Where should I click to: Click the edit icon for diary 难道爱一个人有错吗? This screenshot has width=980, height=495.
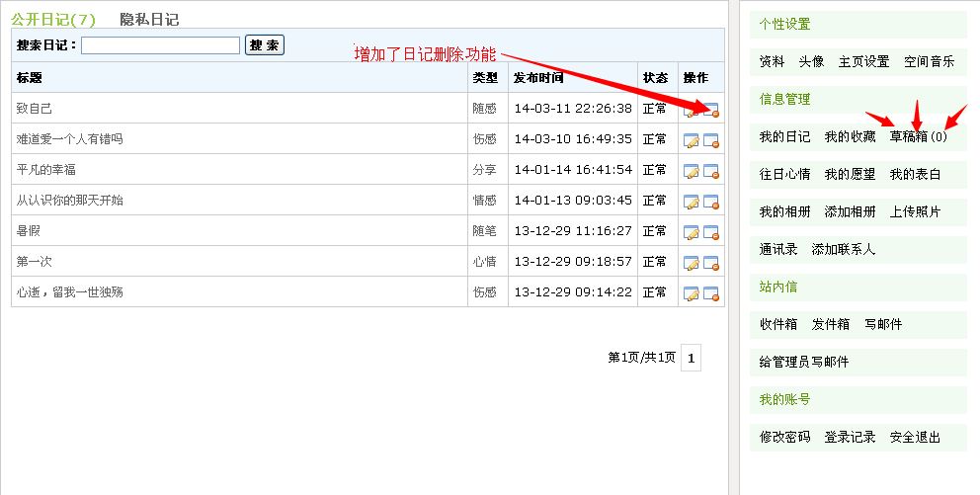[692, 140]
